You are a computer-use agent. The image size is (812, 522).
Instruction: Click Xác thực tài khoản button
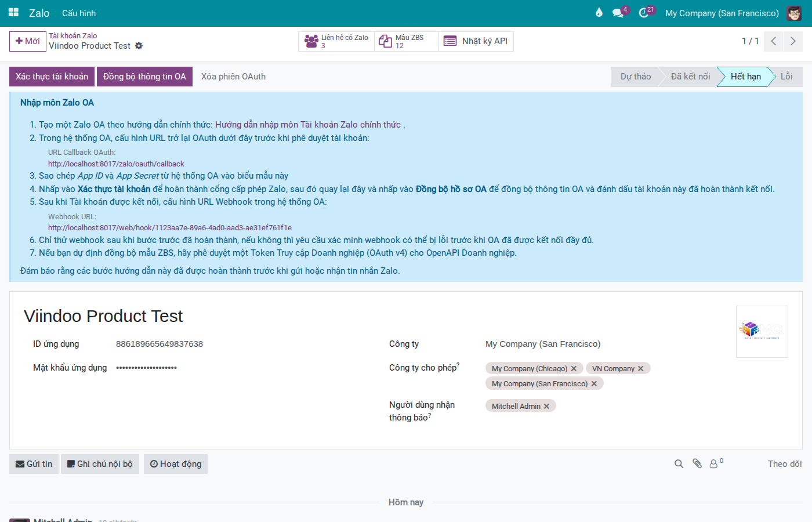point(52,77)
